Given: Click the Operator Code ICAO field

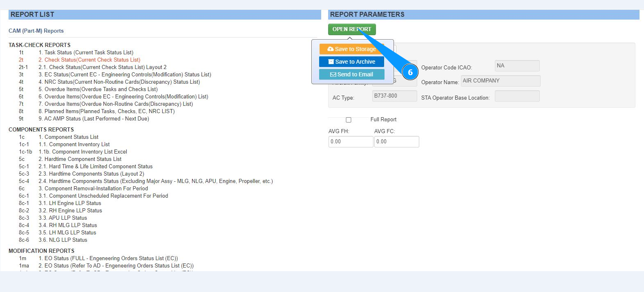Looking at the screenshot, I should click(517, 66).
